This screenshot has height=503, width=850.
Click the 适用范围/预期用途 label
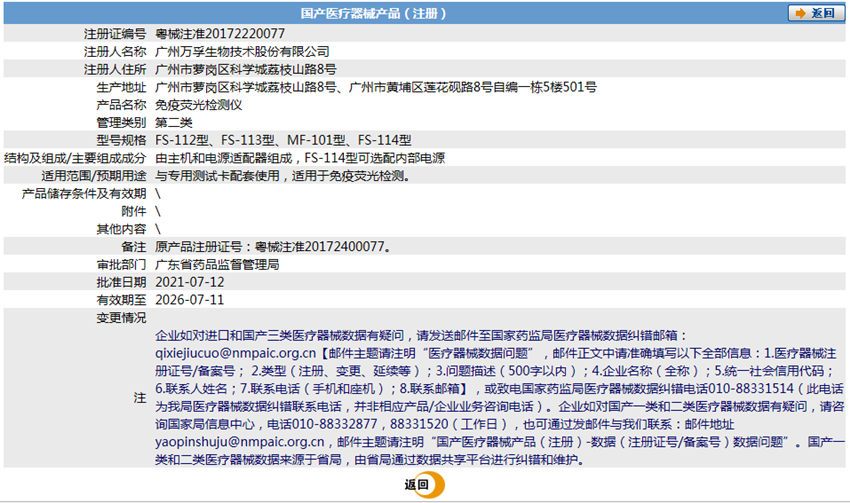coord(94,176)
